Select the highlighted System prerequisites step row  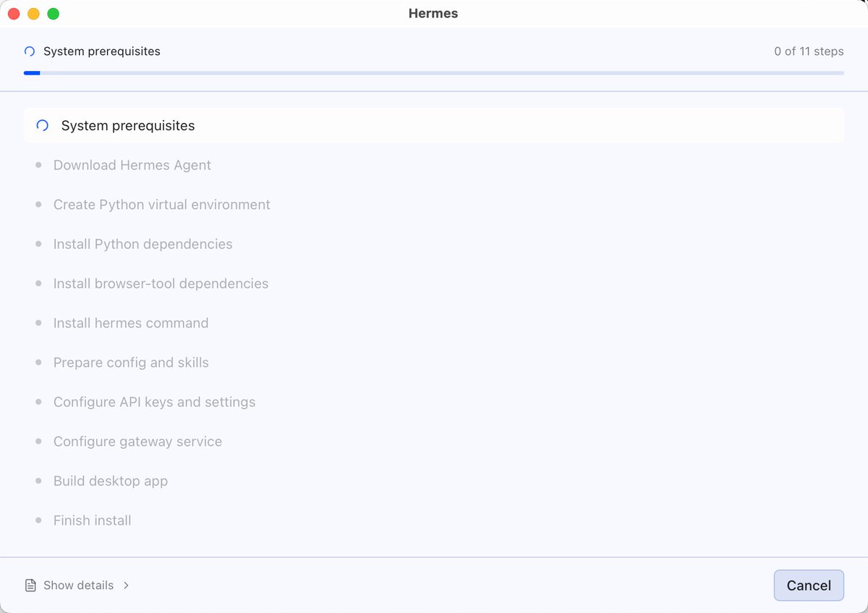(x=434, y=125)
